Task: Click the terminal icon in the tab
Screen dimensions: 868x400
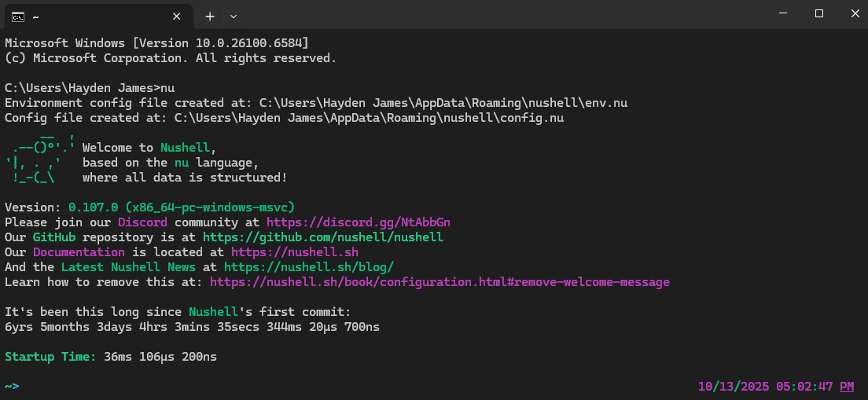Action: [17, 16]
